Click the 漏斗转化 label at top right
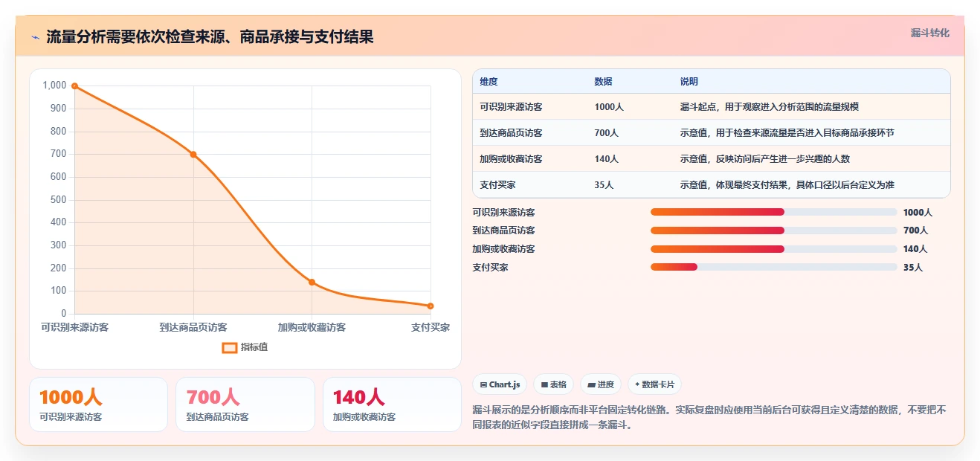 [930, 33]
